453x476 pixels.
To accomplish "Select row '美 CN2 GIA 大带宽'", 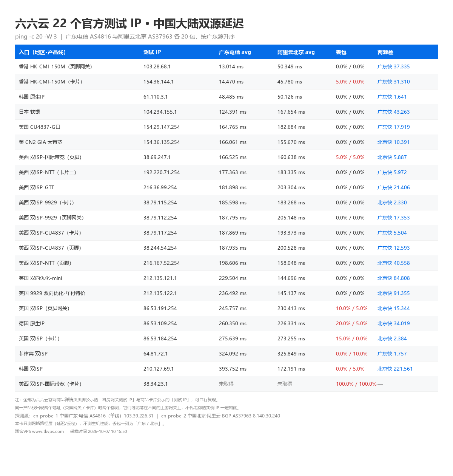I will coord(226,142).
